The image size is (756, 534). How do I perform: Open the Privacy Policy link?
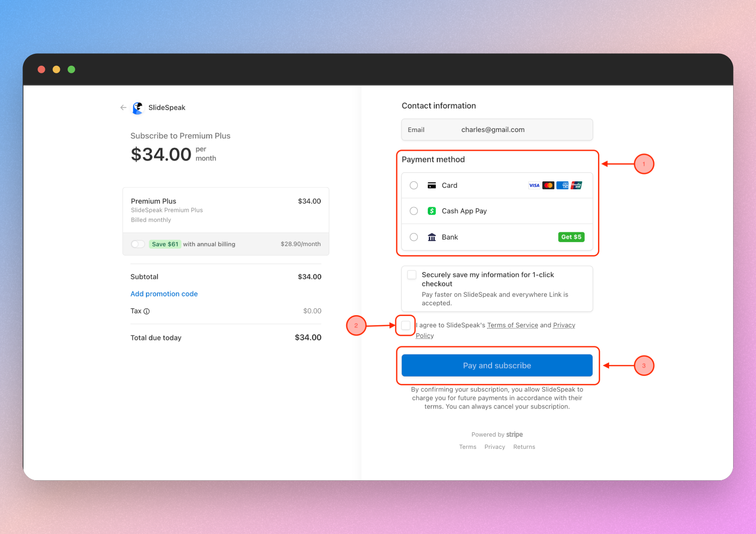pos(564,325)
